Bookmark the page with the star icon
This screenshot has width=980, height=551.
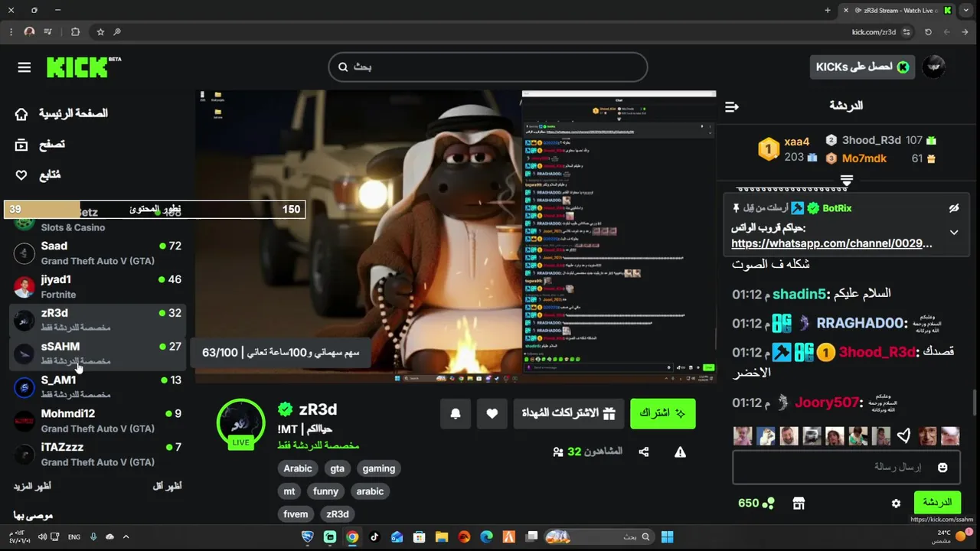[x=100, y=32]
